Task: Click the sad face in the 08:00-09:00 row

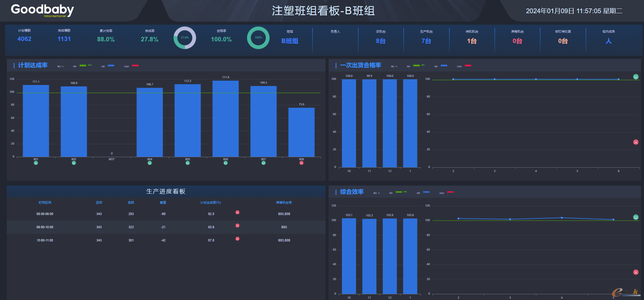Action: [x=237, y=212]
